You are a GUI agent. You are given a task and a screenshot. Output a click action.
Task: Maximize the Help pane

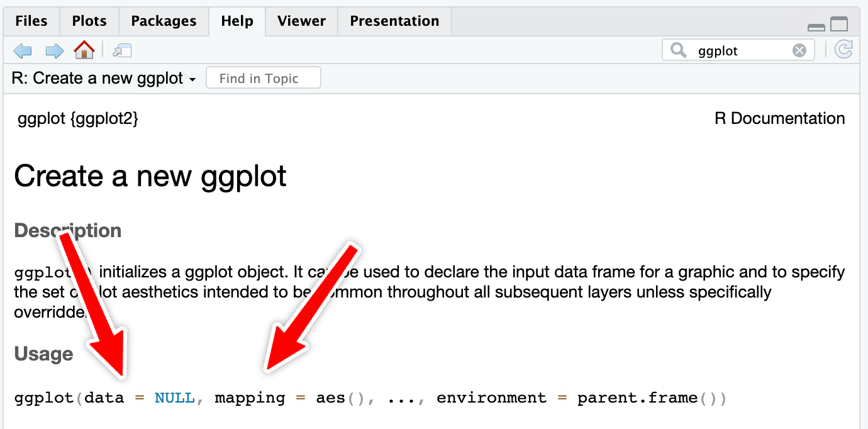[839, 25]
